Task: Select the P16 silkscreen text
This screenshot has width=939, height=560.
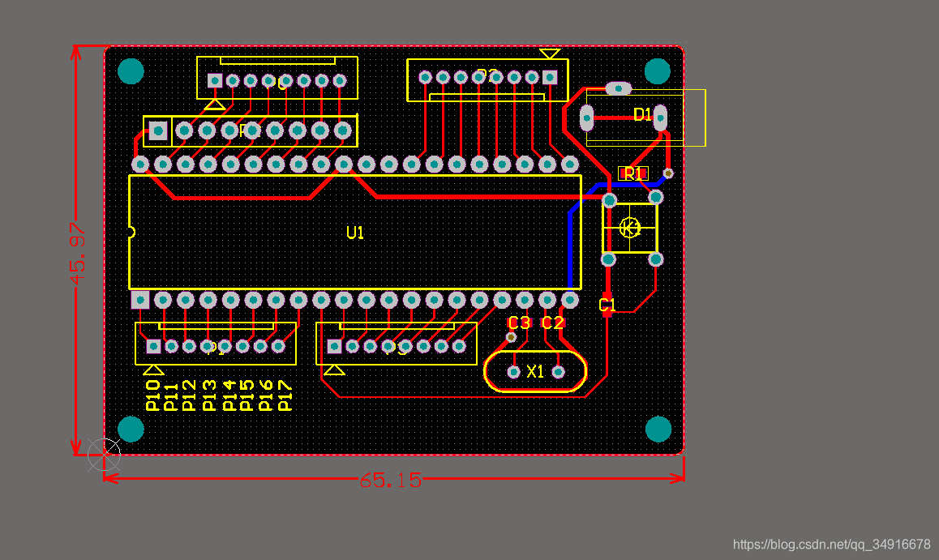Action: (266, 395)
